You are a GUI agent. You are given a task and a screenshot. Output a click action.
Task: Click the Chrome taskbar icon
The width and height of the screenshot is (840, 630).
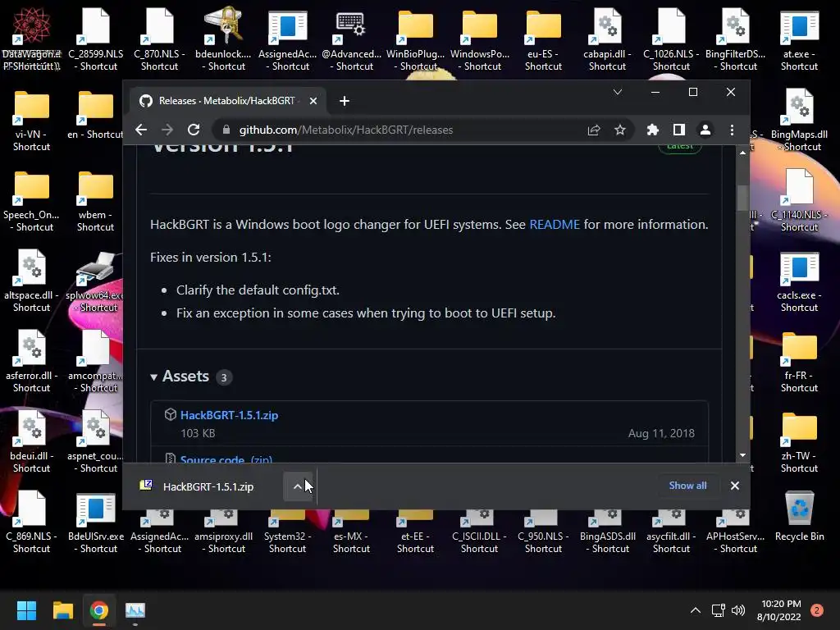(99, 610)
